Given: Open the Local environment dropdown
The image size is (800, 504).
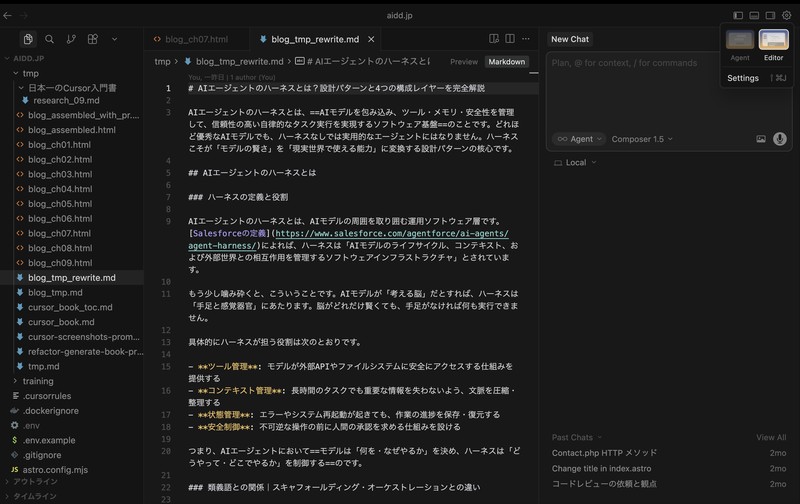Looking at the screenshot, I should pyautogui.click(x=575, y=163).
